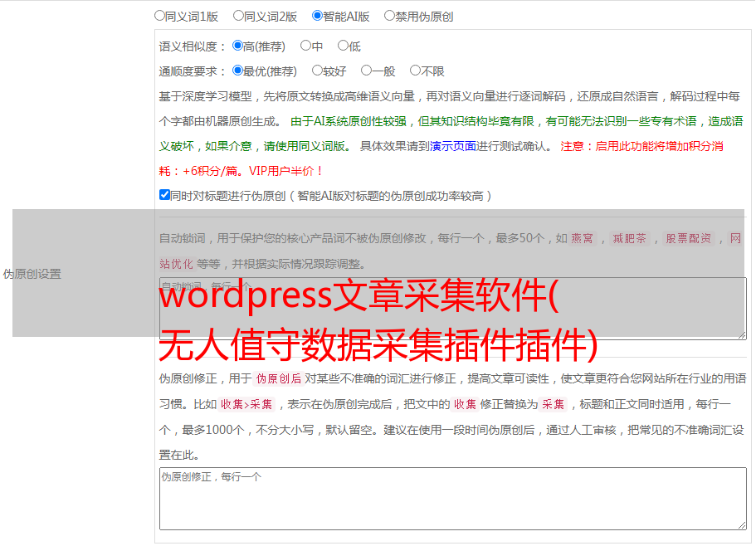Click the 股票配资 example tag
This screenshot has width=756, height=546.
pos(689,238)
